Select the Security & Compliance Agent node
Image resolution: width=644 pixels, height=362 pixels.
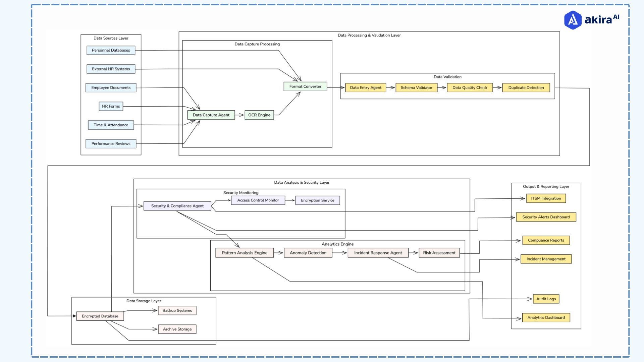point(177,206)
